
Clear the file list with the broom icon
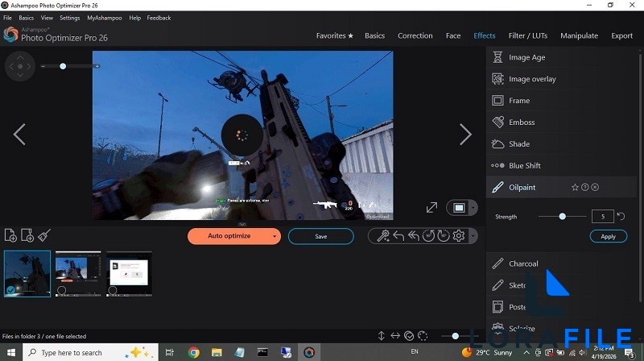point(44,235)
